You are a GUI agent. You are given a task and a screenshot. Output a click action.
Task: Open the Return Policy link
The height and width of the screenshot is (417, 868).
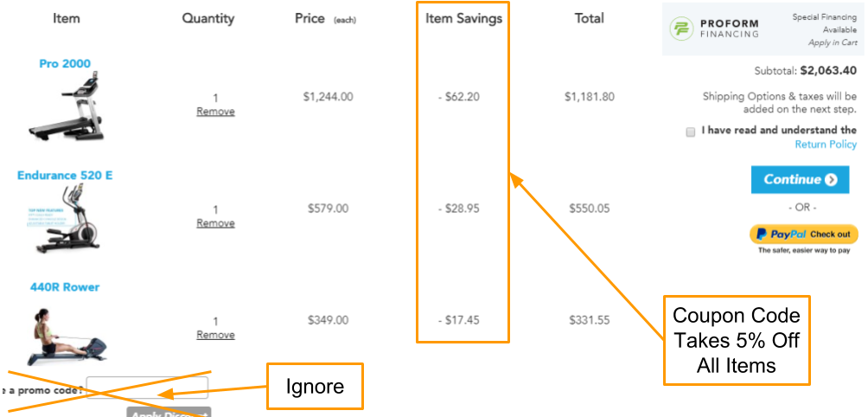pos(826,144)
